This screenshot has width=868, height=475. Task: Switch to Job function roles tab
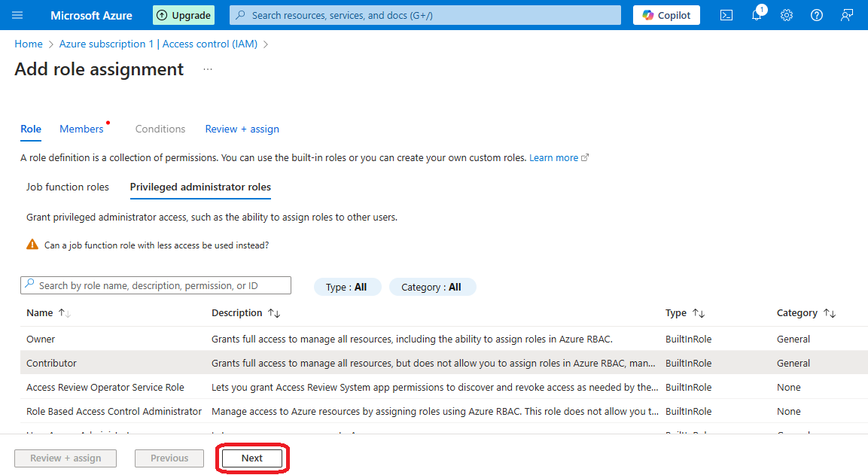point(68,187)
